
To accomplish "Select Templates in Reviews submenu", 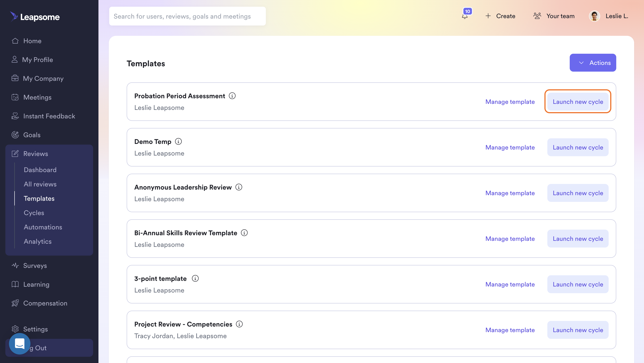I will click(39, 198).
